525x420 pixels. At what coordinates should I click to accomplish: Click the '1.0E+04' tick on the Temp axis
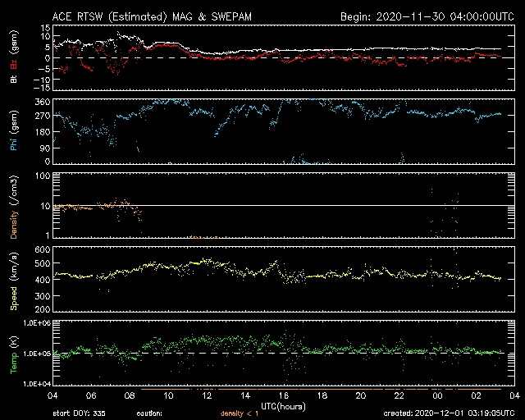coord(37,384)
